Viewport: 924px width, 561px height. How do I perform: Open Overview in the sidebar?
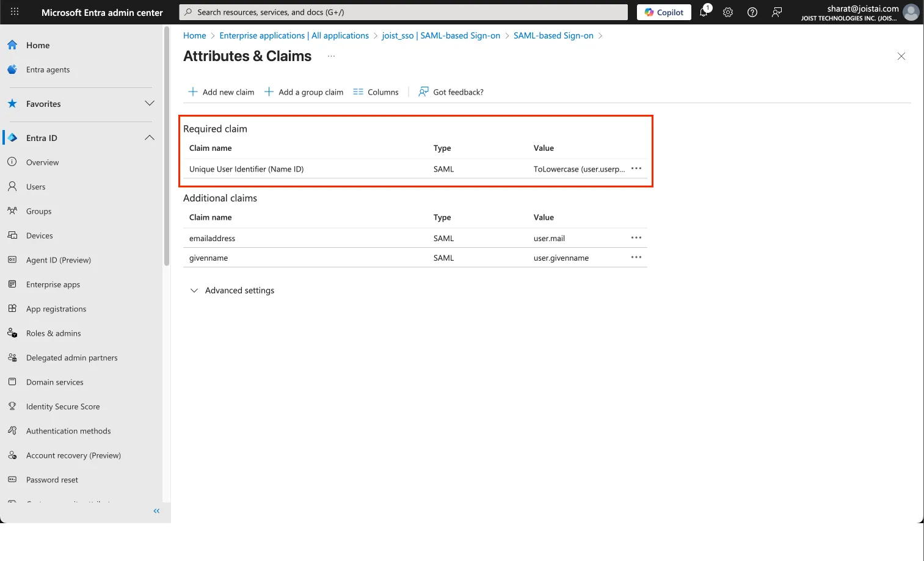(42, 162)
